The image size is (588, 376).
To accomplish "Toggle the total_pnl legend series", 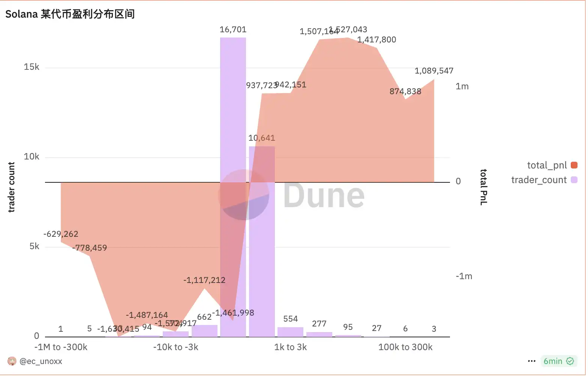I will [547, 165].
